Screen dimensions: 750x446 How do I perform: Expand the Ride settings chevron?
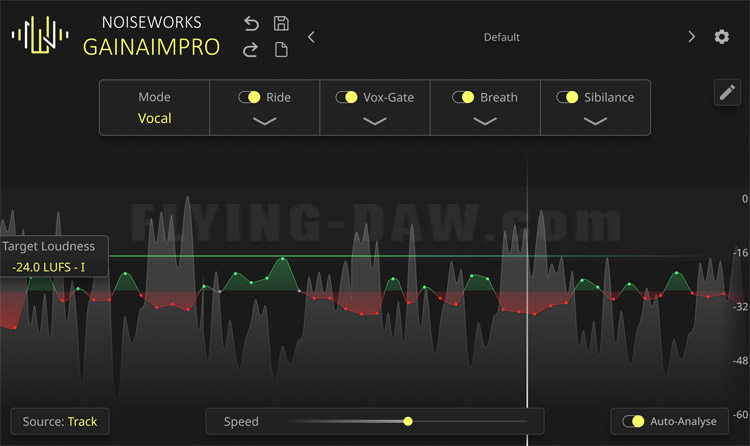[x=265, y=121]
